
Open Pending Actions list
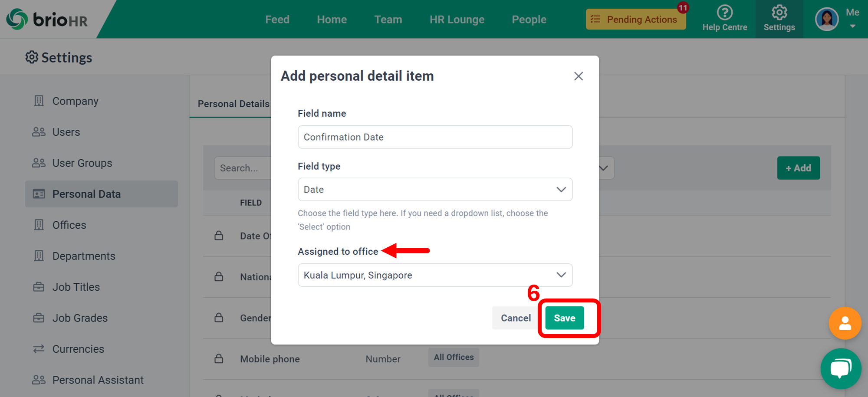636,20
